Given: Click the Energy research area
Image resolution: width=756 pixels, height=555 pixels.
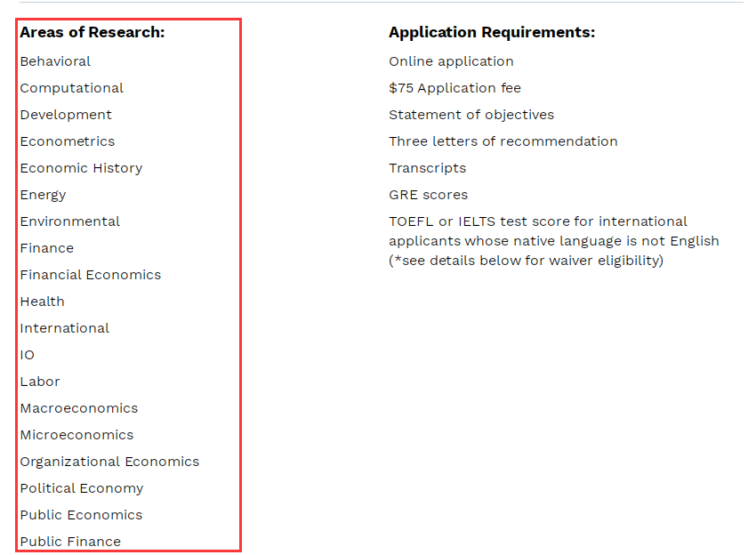Looking at the screenshot, I should (43, 195).
